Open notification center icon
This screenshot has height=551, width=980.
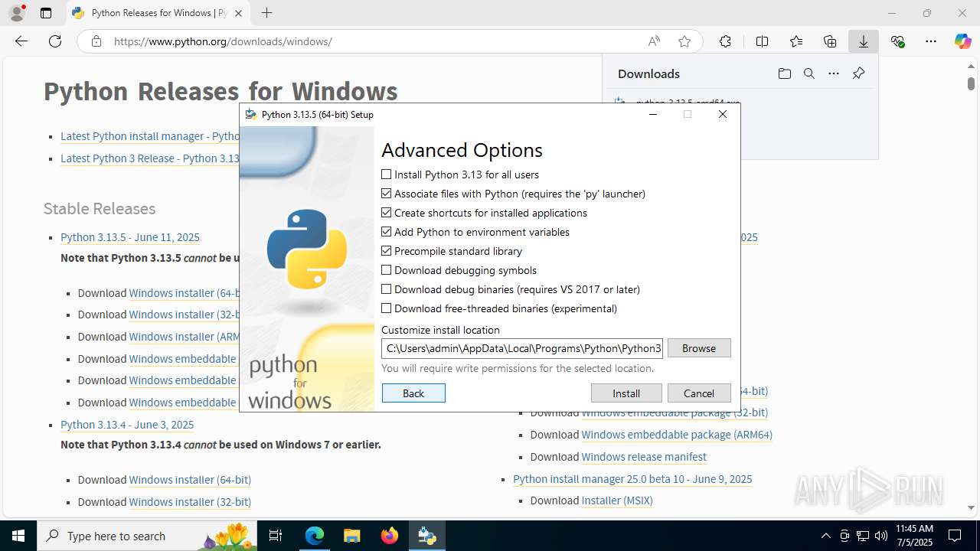coord(955,536)
